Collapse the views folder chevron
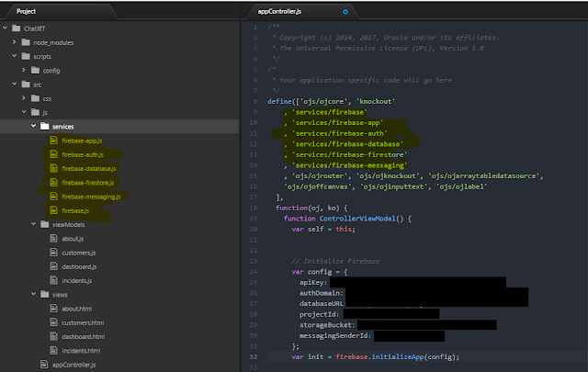The image size is (588, 372). tap(33, 294)
